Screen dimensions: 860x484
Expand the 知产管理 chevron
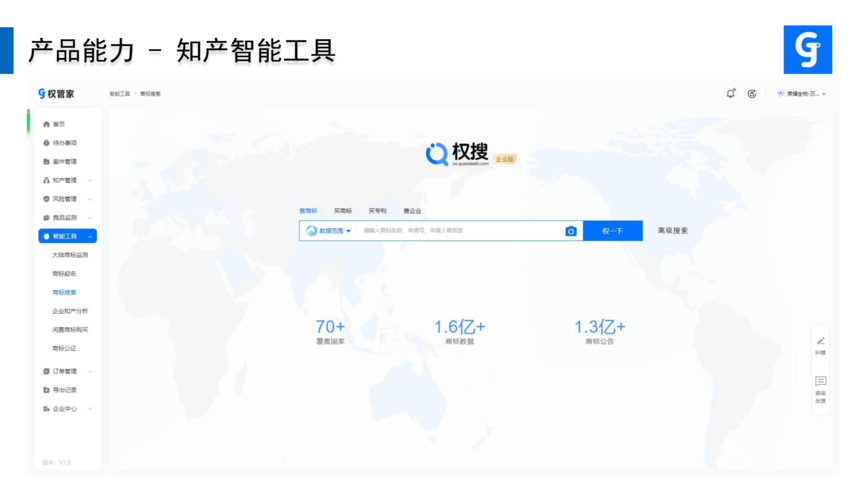90,180
